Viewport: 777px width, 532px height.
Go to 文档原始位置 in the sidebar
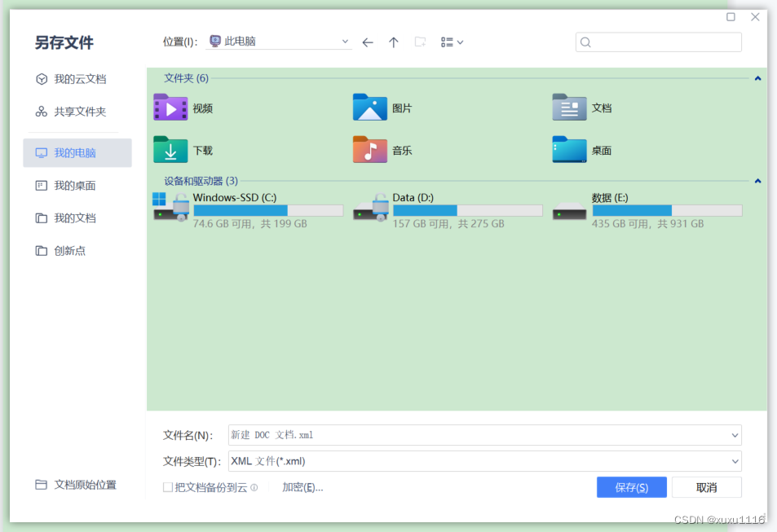77,485
